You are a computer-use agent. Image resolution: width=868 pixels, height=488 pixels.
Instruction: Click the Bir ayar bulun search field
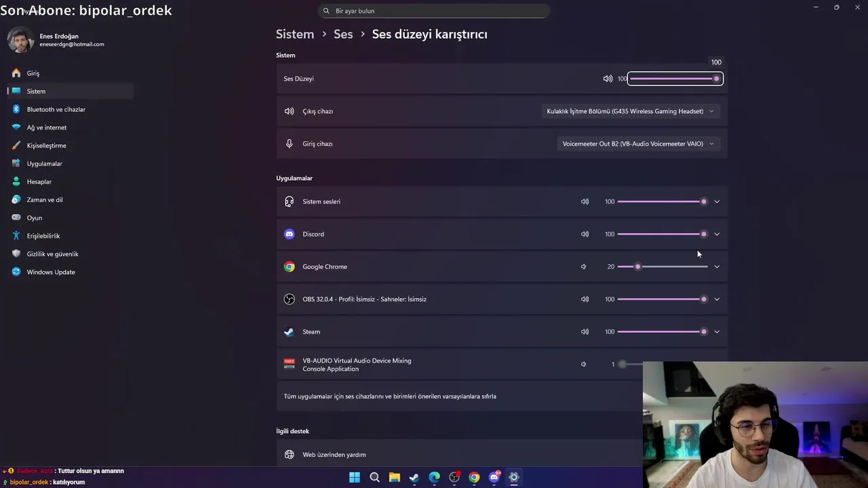pyautogui.click(x=433, y=11)
